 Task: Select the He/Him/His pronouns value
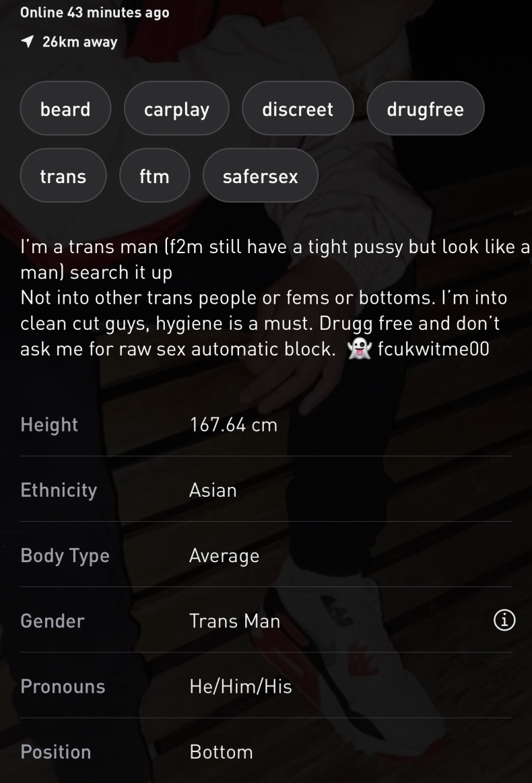coord(240,687)
